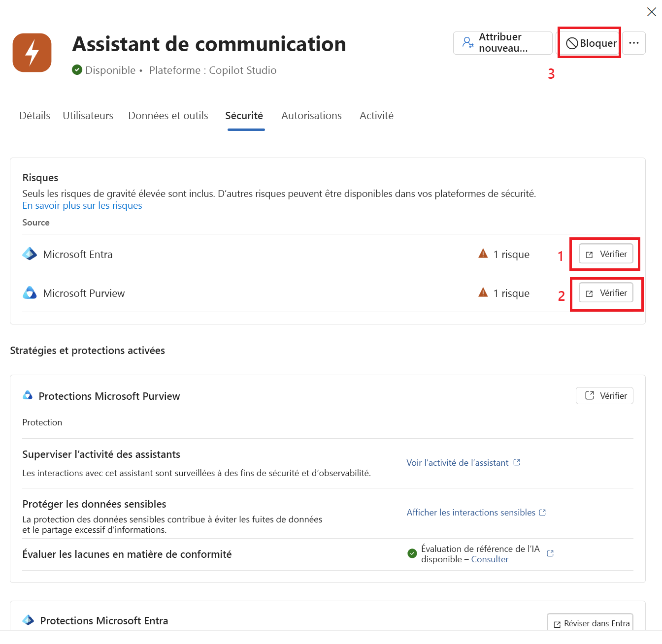Click the Entra logo beside Protections Microsoft Entra
Viewport: 662px width, 644px height.
coord(29,620)
